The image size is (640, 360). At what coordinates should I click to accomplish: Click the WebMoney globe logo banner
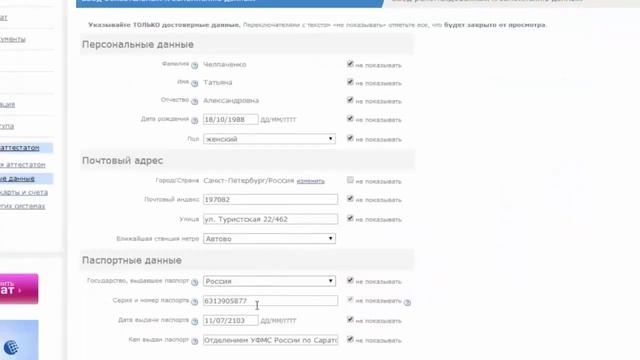[x=19, y=340]
